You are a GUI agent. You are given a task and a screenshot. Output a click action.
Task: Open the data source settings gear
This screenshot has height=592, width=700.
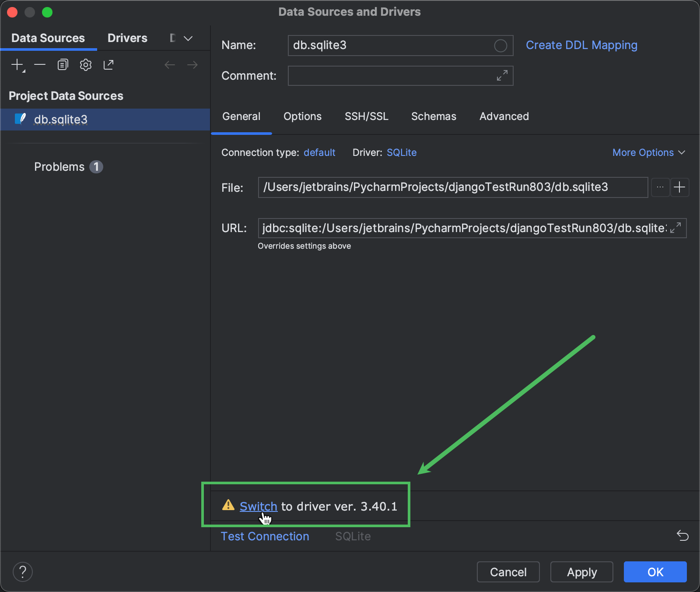(x=85, y=64)
